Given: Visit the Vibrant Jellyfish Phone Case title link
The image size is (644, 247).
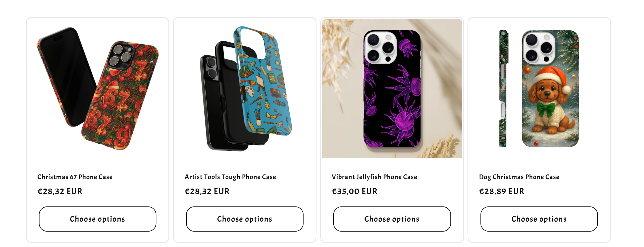Looking at the screenshot, I should (x=374, y=177).
